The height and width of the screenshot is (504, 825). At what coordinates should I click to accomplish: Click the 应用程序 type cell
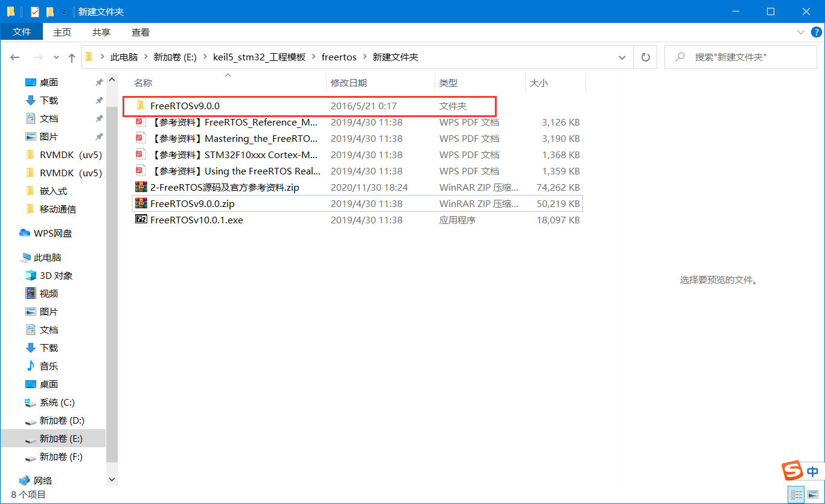click(x=457, y=220)
